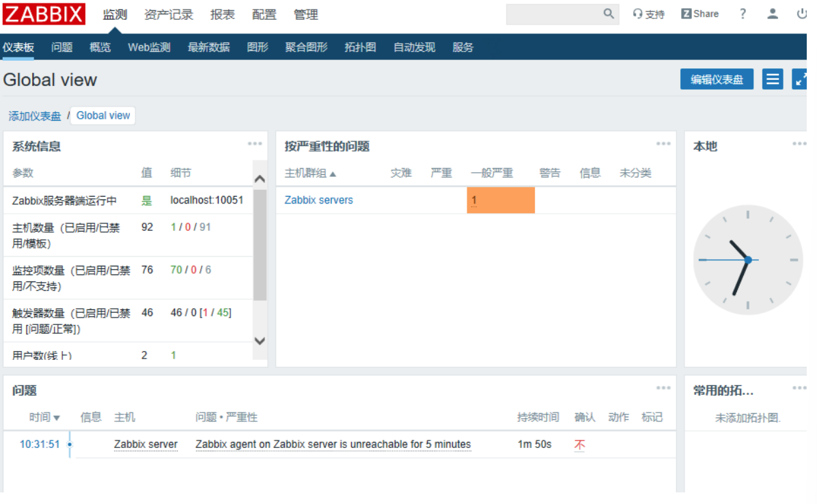Click the 未添加拓扑图 message text
Image resolution: width=817 pixels, height=504 pixels.
point(748,417)
